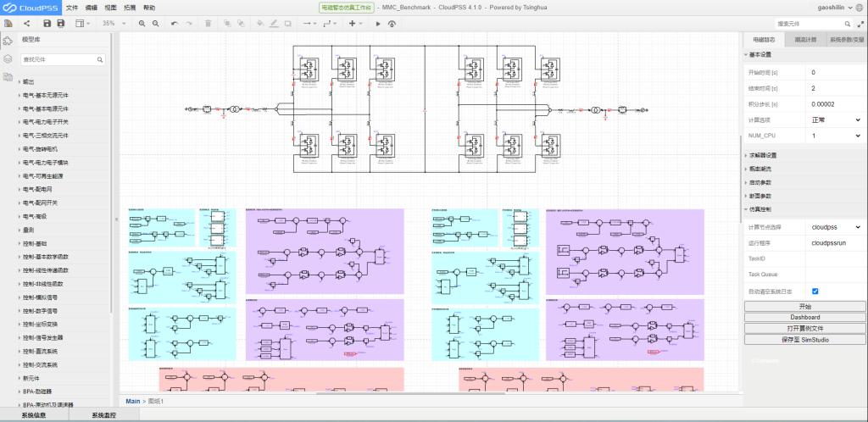
Task: Click the redo arrow icon
Action: [x=188, y=24]
